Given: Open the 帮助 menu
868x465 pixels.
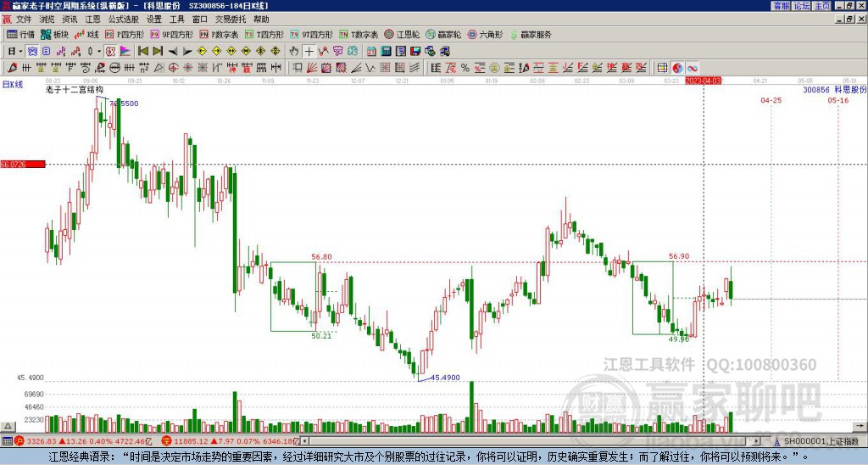Looking at the screenshot, I should [x=261, y=20].
